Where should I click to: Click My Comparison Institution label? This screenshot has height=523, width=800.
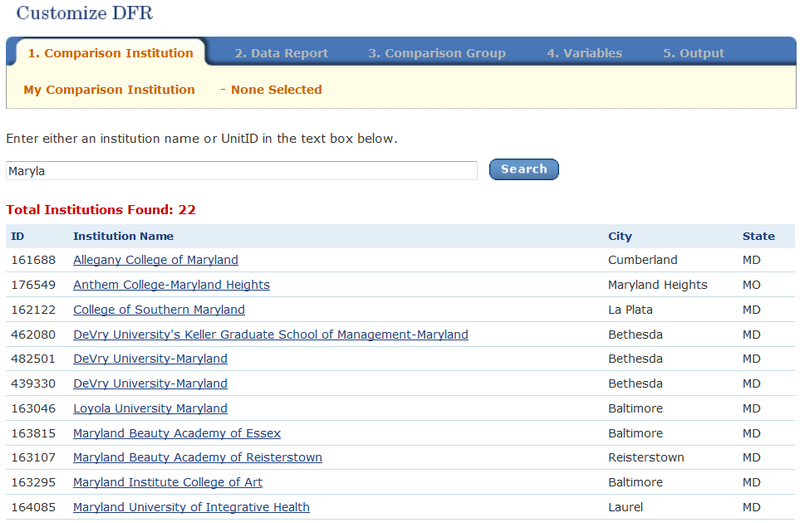click(109, 90)
